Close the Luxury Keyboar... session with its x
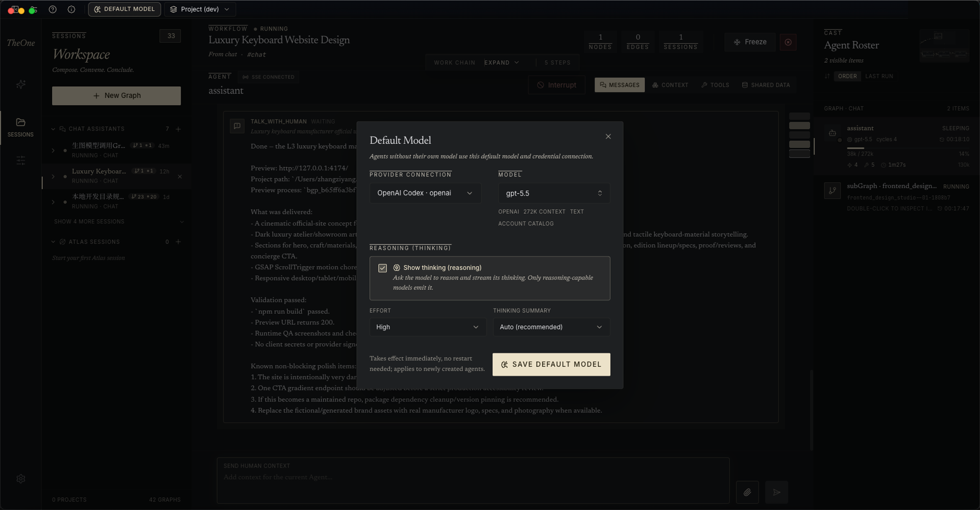Screen dimensions: 980x510 180,176
